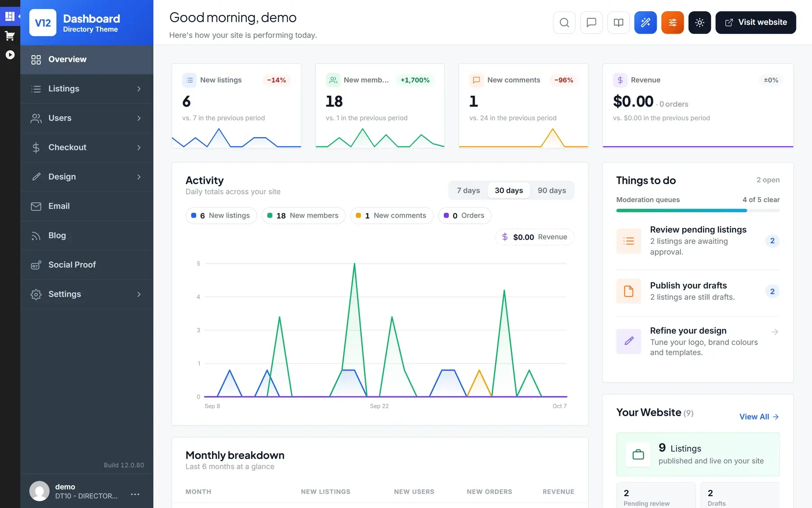Toggle the Orders chart series chip

pos(465,216)
